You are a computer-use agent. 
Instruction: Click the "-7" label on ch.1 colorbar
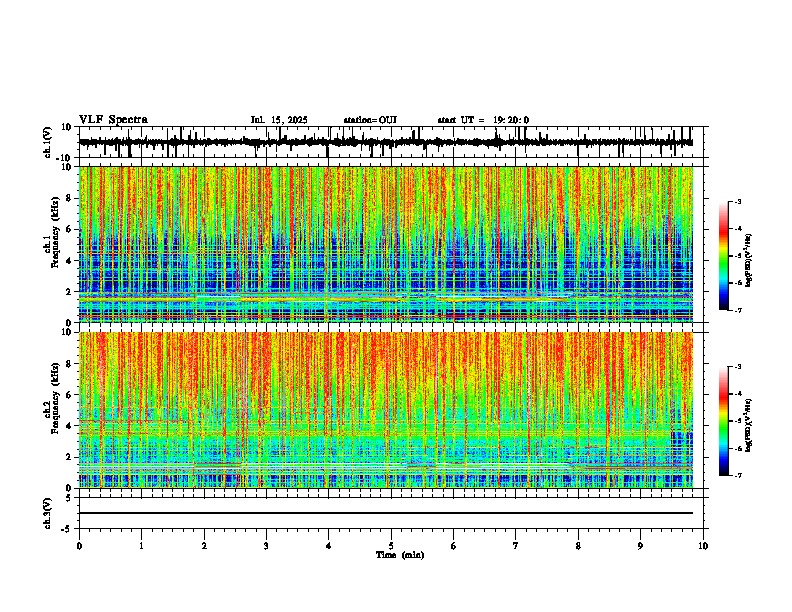coord(737,310)
